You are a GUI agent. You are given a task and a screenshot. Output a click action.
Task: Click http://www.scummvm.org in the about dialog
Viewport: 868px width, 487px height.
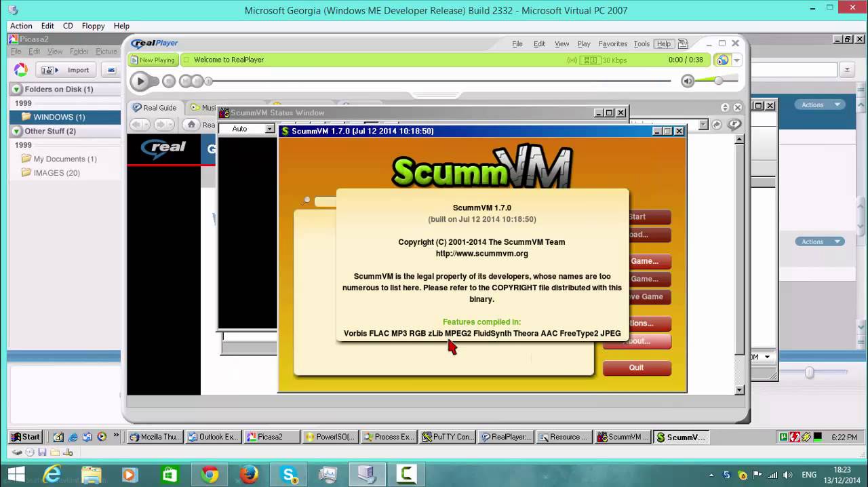pos(481,254)
